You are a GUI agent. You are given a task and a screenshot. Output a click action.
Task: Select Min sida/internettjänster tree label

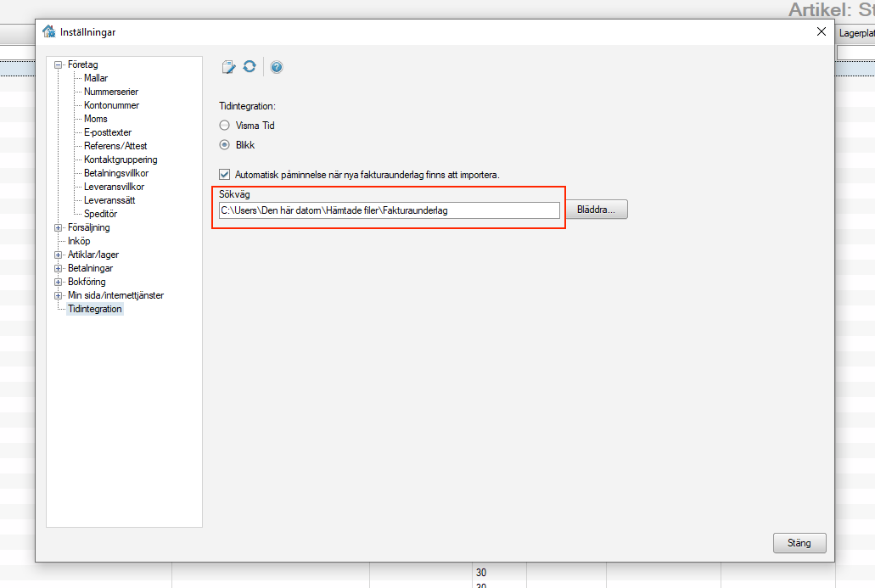(115, 295)
